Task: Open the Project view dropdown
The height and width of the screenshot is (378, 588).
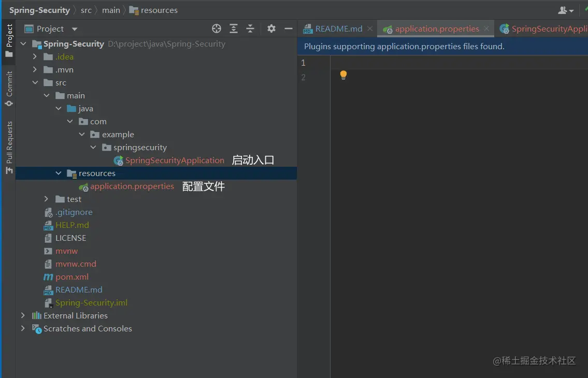Action: click(75, 29)
